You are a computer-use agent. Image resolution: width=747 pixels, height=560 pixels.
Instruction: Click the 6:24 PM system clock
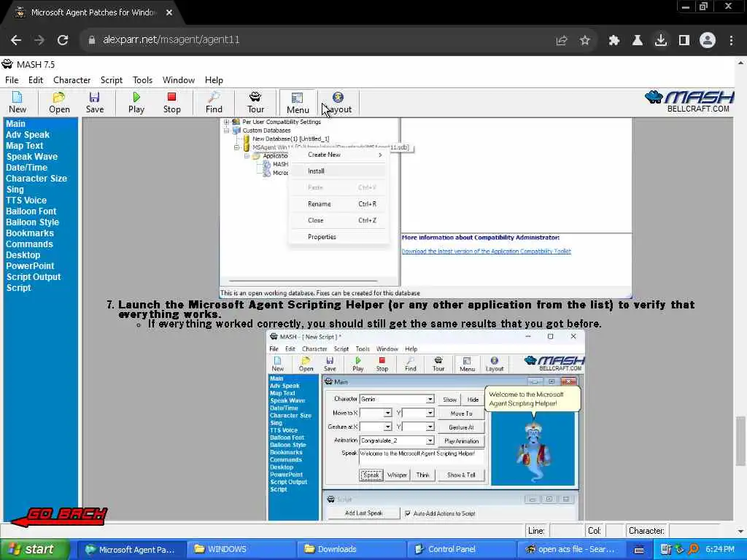(x=720, y=550)
